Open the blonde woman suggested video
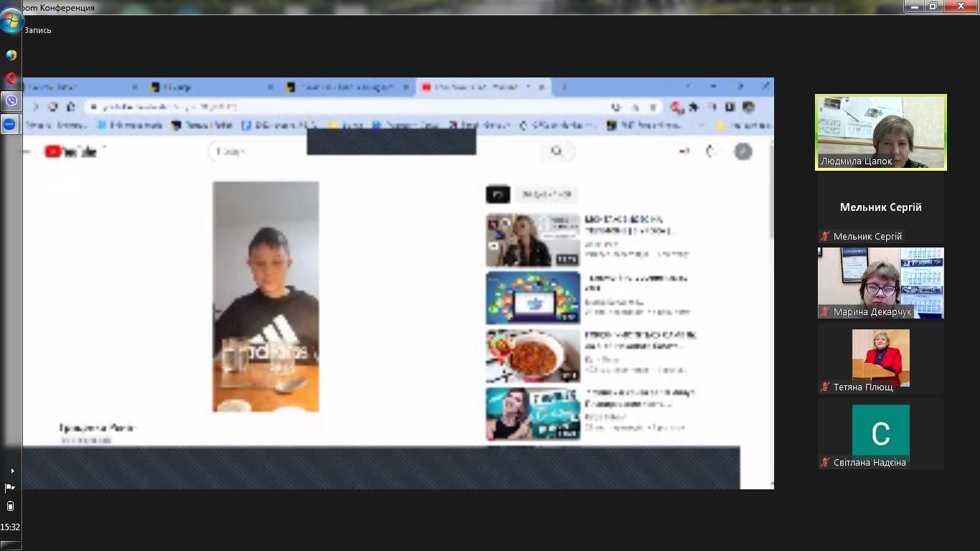 click(533, 240)
